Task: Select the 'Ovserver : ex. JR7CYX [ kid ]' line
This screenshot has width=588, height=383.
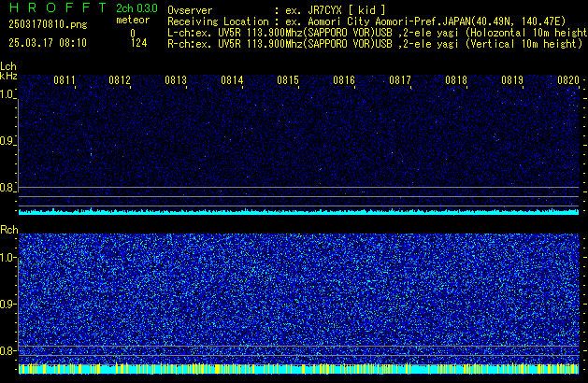Action: point(277,10)
